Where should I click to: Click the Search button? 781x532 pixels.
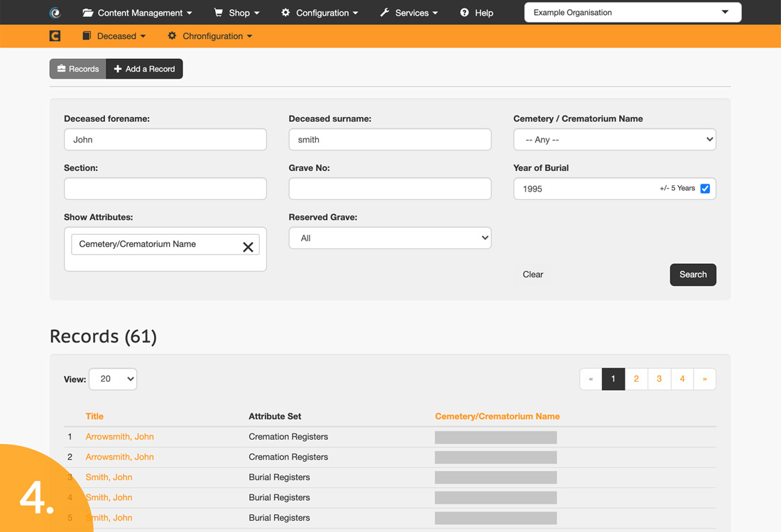693,275
